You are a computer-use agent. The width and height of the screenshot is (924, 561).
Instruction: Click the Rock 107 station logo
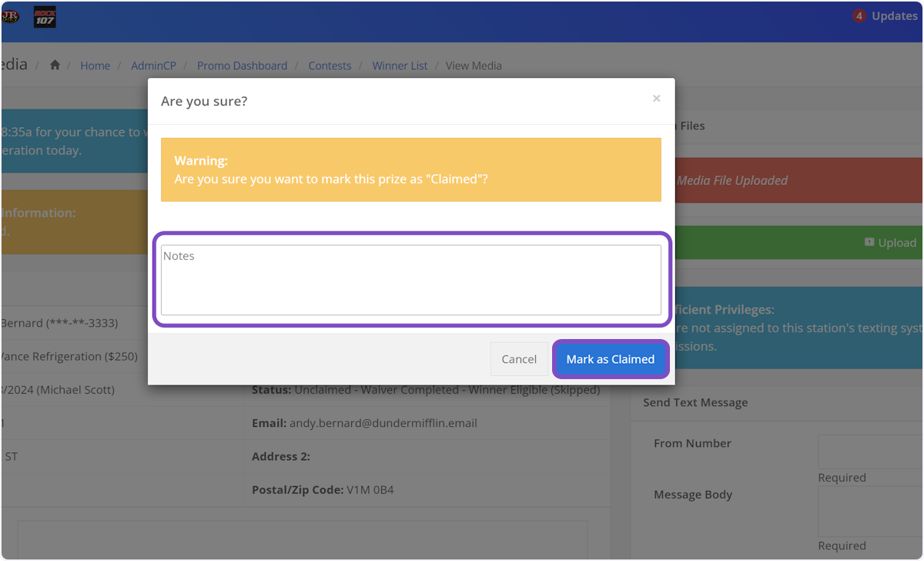45,17
